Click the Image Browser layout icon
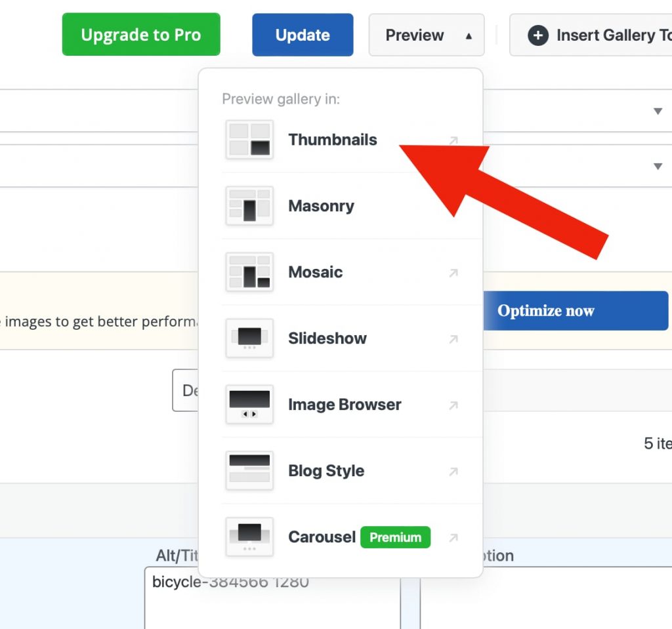 click(249, 405)
